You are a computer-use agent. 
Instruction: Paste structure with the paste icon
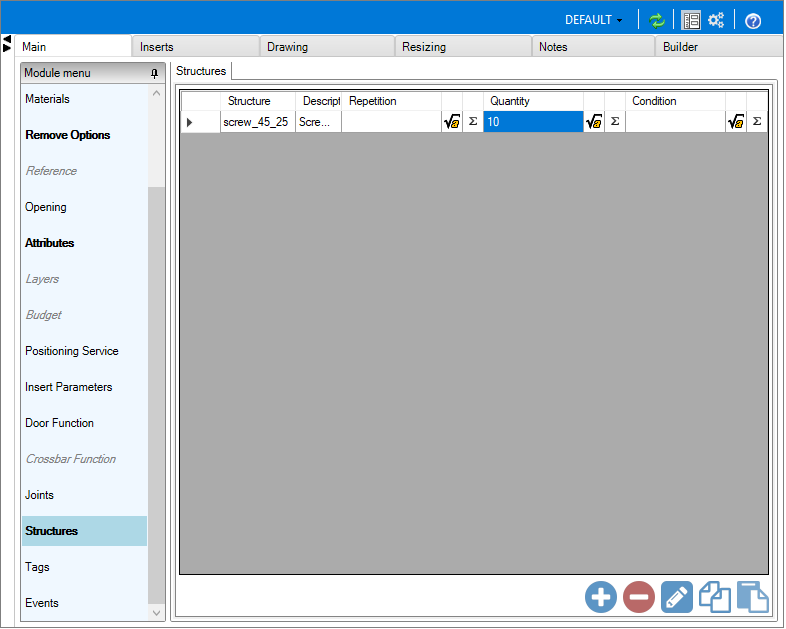[x=752, y=597]
